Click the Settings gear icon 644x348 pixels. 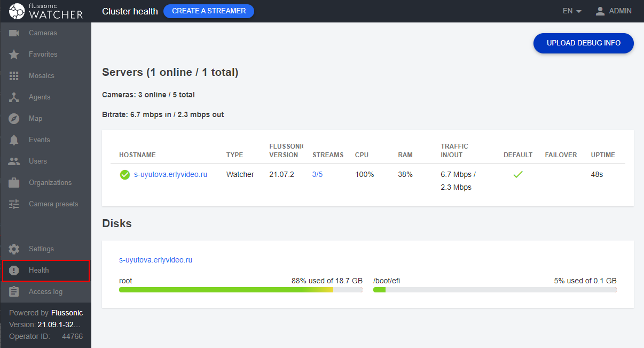14,249
